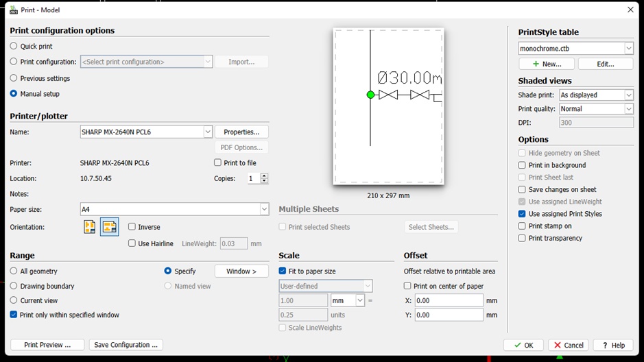Select Current view range option
The height and width of the screenshot is (362, 644).
[14, 300]
